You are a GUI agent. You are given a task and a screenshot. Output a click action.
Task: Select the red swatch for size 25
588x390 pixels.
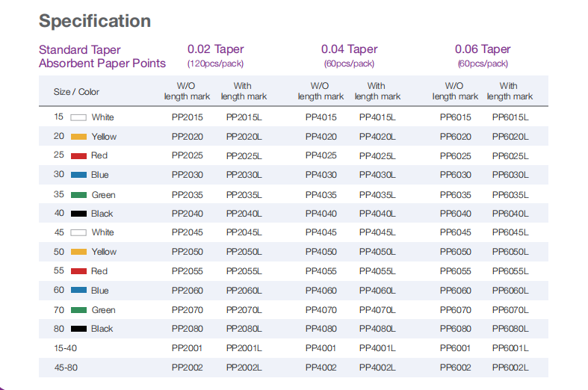tap(78, 155)
